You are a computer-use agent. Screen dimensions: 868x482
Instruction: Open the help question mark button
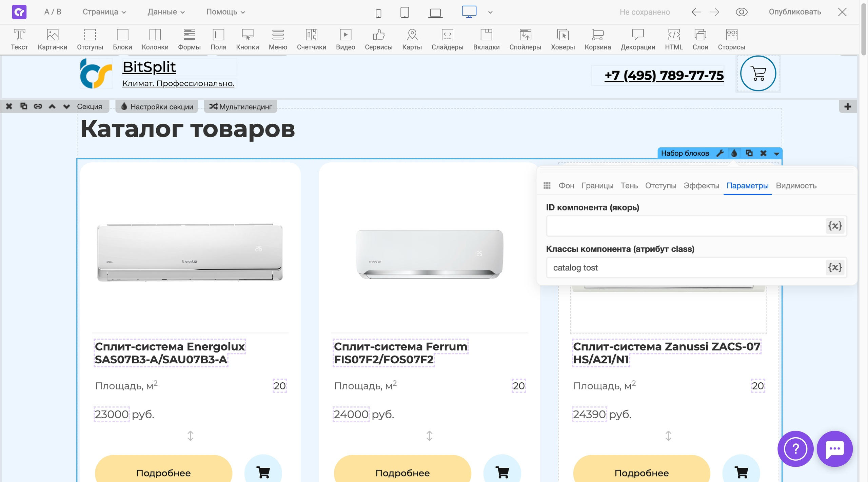pos(795,449)
